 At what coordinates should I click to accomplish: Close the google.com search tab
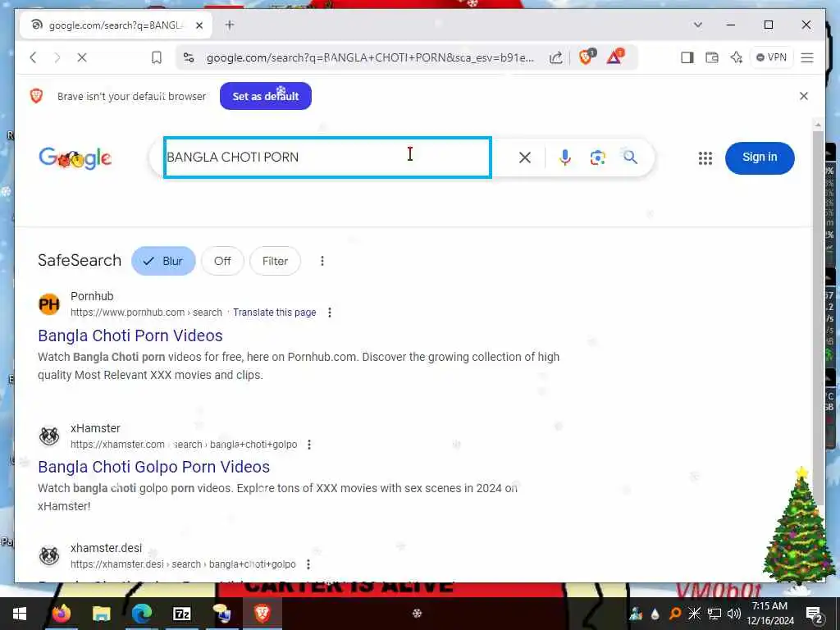[x=199, y=25]
